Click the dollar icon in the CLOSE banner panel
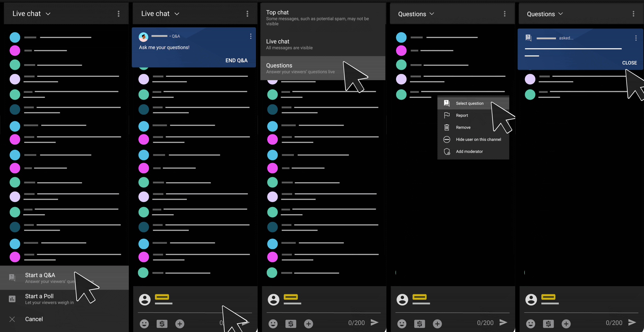 tap(548, 324)
